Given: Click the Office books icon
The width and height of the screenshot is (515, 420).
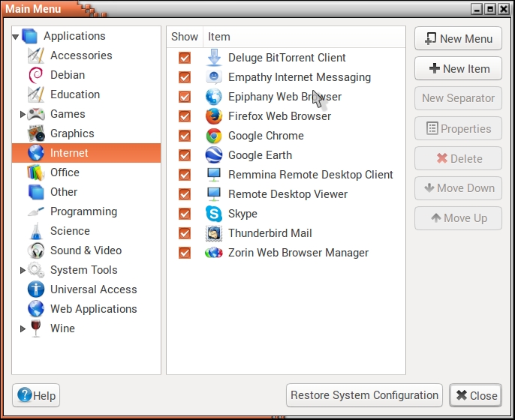Looking at the screenshot, I should tap(36, 172).
